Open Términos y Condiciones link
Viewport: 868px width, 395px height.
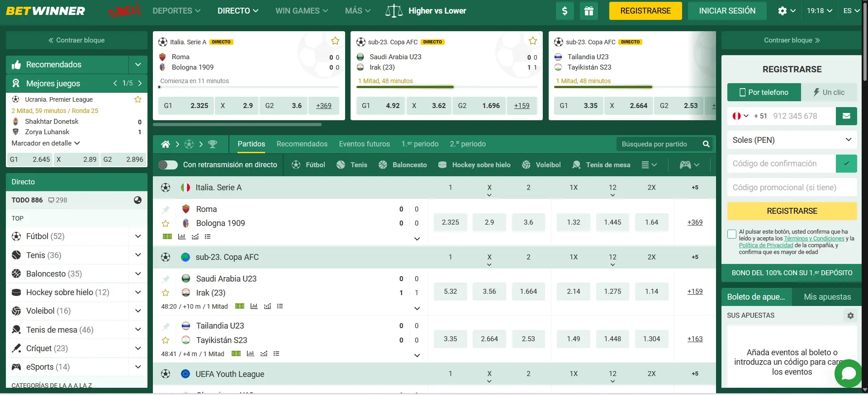pos(814,239)
